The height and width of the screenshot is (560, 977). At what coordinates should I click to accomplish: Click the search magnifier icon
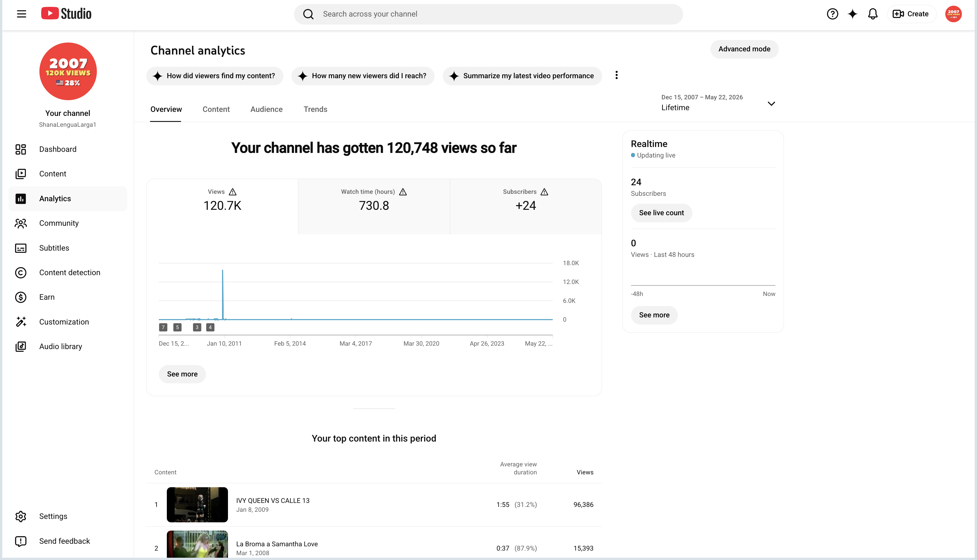tap(308, 14)
